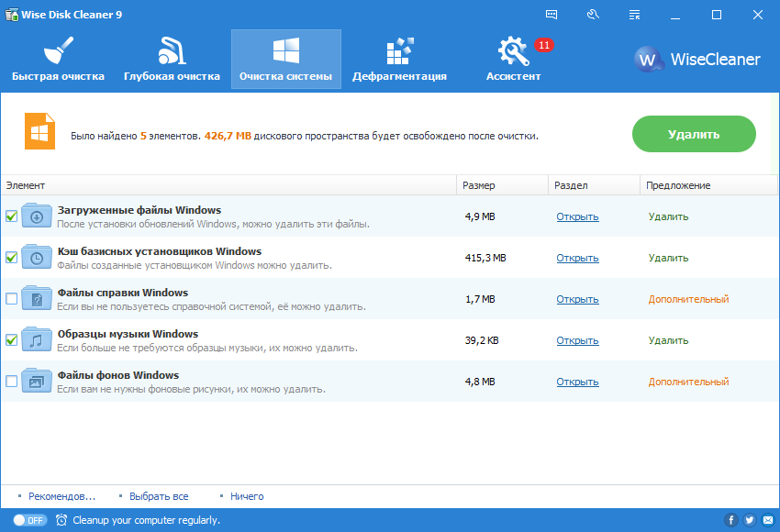Check the Файлы фонов Windows checkbox

(11, 382)
